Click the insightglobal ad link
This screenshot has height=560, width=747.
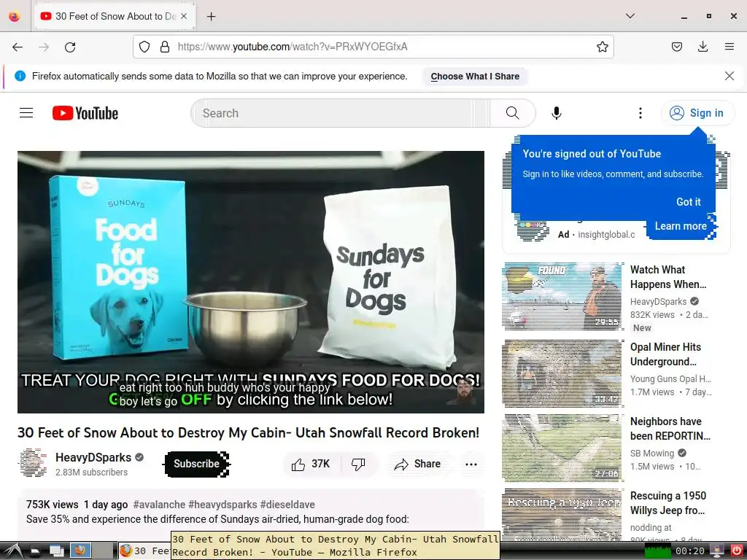pyautogui.click(x=606, y=235)
